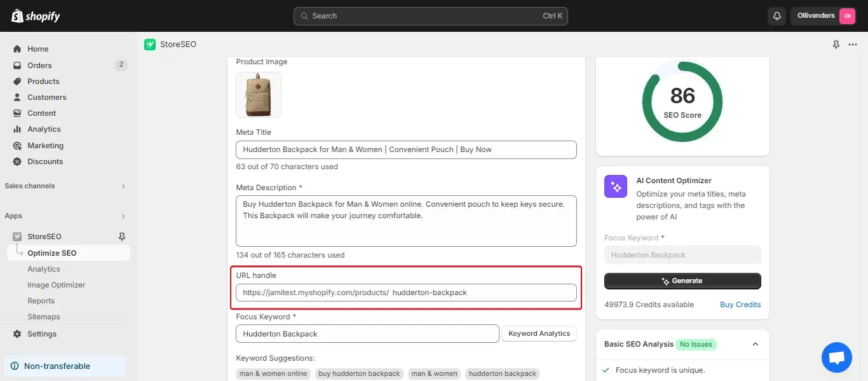Click the top Search bar
Viewport: 868px width, 381px height.
click(x=431, y=16)
